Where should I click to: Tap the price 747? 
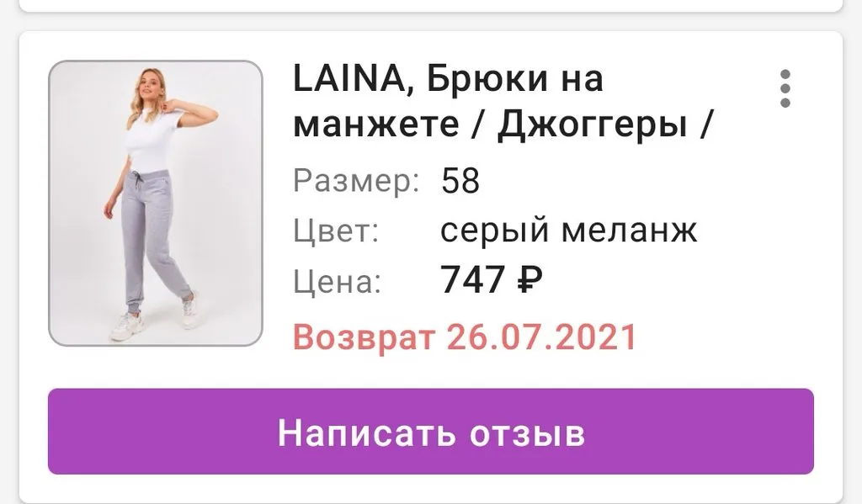coord(472,279)
